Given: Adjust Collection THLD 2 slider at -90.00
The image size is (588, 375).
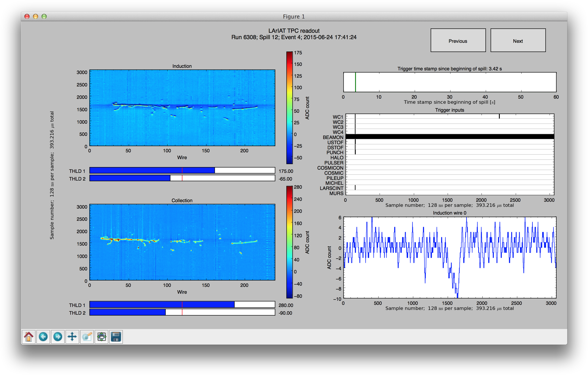Looking at the screenshot, I should 165,312.
